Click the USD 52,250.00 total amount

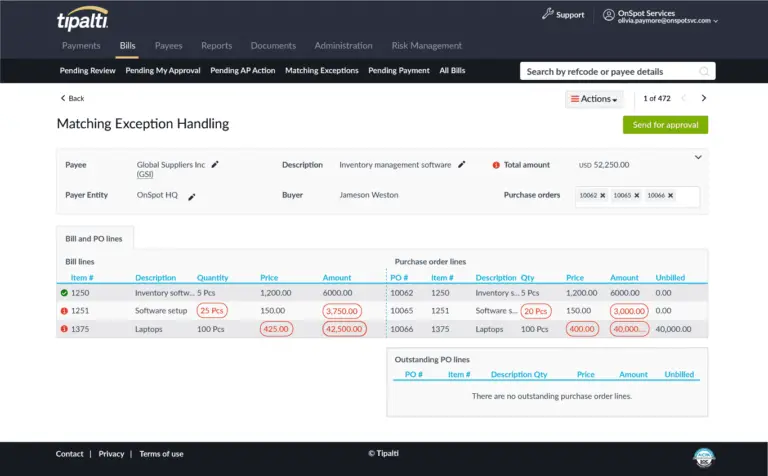(x=604, y=165)
